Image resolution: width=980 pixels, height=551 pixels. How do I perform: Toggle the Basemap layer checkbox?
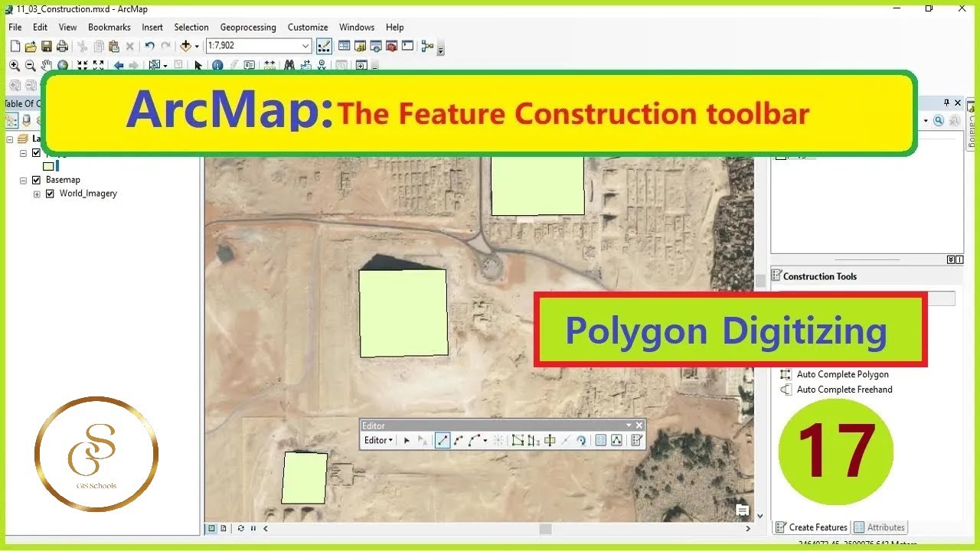[36, 180]
